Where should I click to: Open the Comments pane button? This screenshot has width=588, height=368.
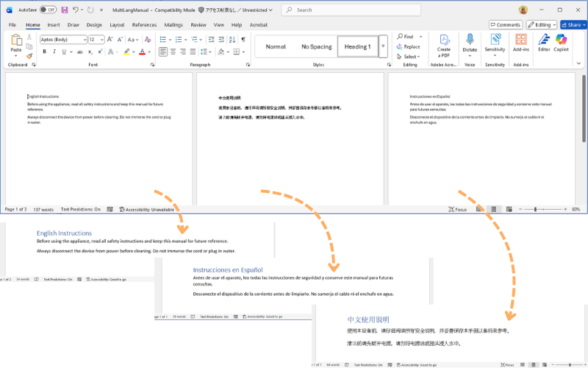pos(506,25)
